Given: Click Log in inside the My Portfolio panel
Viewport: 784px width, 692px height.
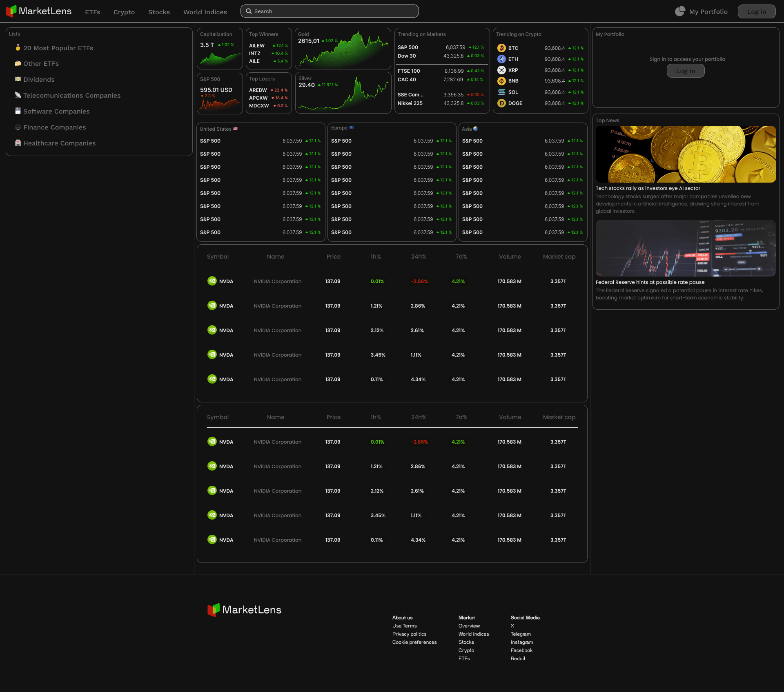Looking at the screenshot, I should coord(686,70).
